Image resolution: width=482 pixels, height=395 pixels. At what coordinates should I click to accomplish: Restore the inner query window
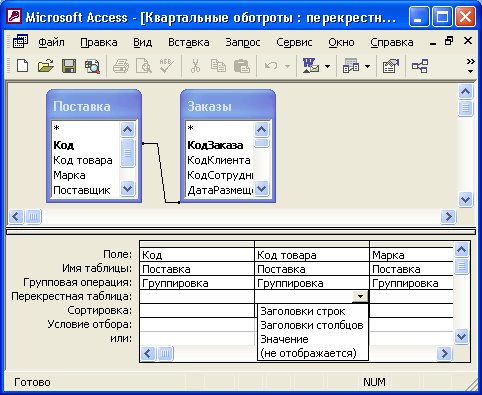pos(449,41)
